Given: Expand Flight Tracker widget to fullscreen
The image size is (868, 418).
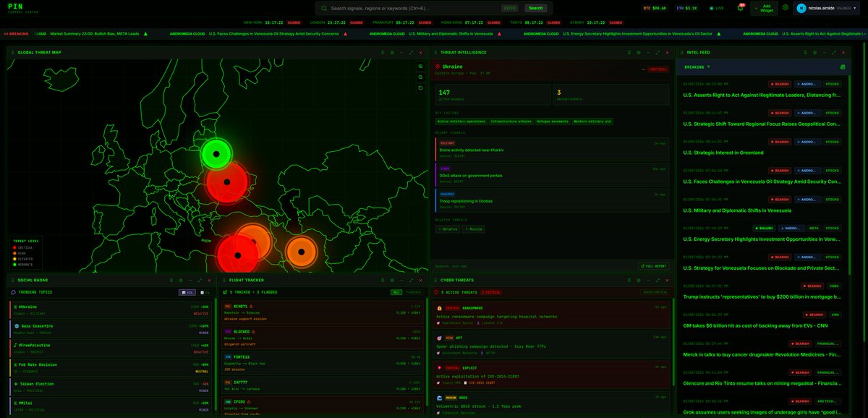Looking at the screenshot, I should (411, 280).
